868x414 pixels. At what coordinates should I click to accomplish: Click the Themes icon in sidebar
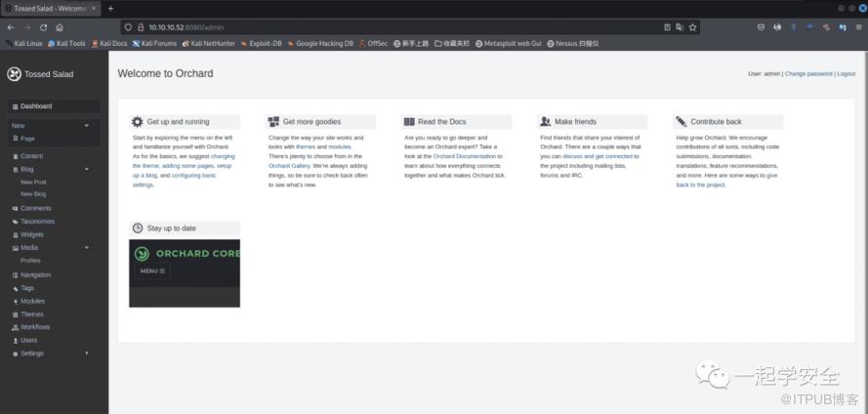16,314
